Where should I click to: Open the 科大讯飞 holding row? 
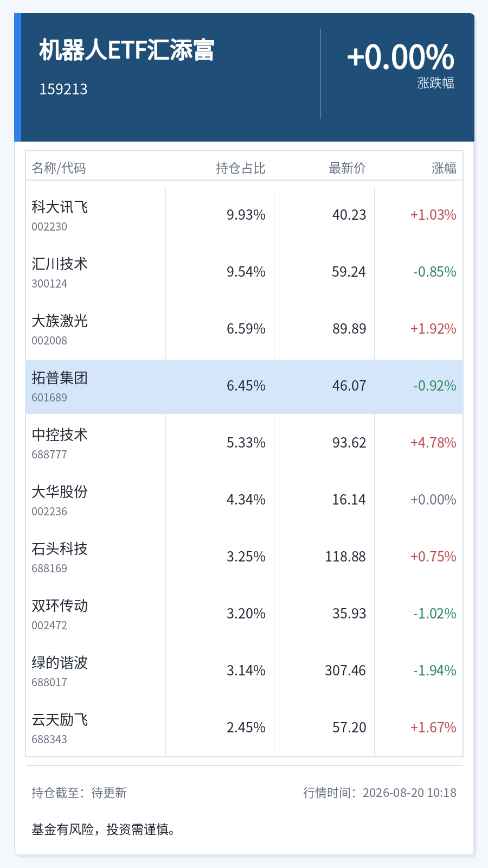(x=244, y=215)
